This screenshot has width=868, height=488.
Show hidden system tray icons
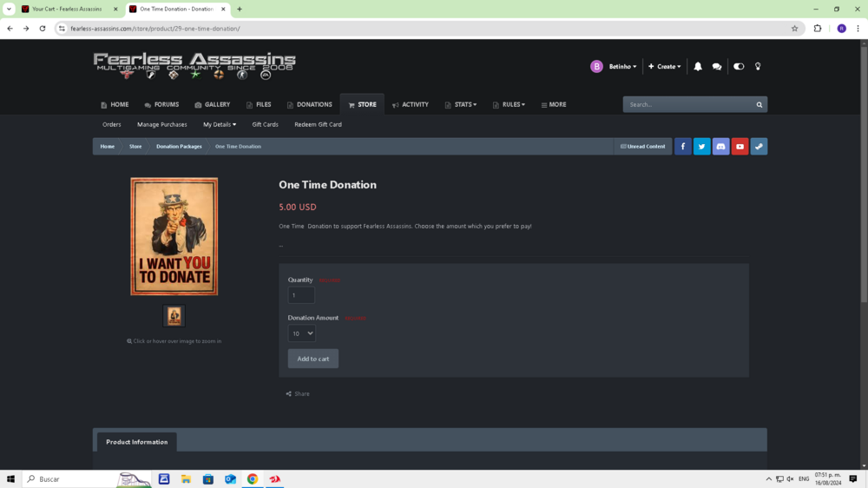768,478
